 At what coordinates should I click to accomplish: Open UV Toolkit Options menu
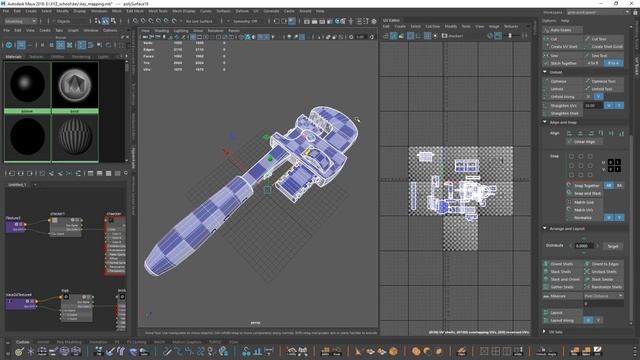[x=549, y=20]
